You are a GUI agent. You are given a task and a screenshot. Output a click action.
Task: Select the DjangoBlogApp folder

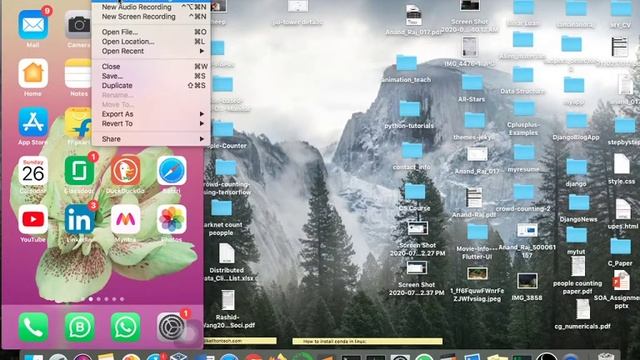click(576, 121)
